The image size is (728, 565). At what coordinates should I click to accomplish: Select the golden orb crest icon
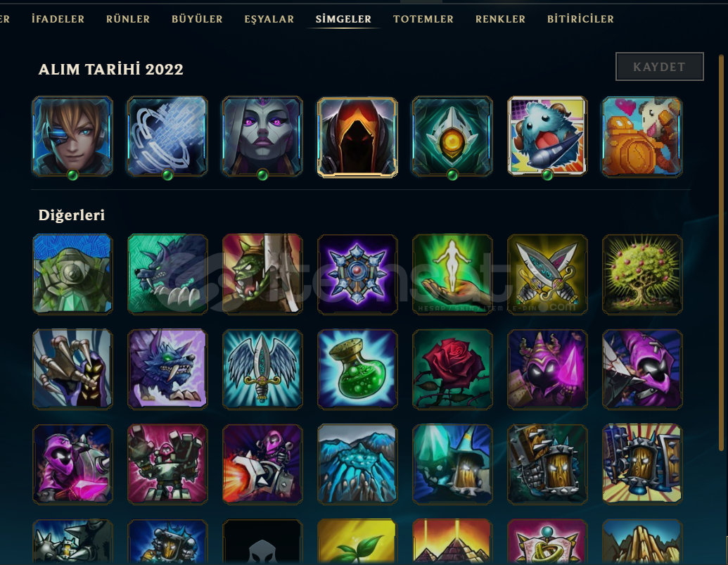[452, 136]
